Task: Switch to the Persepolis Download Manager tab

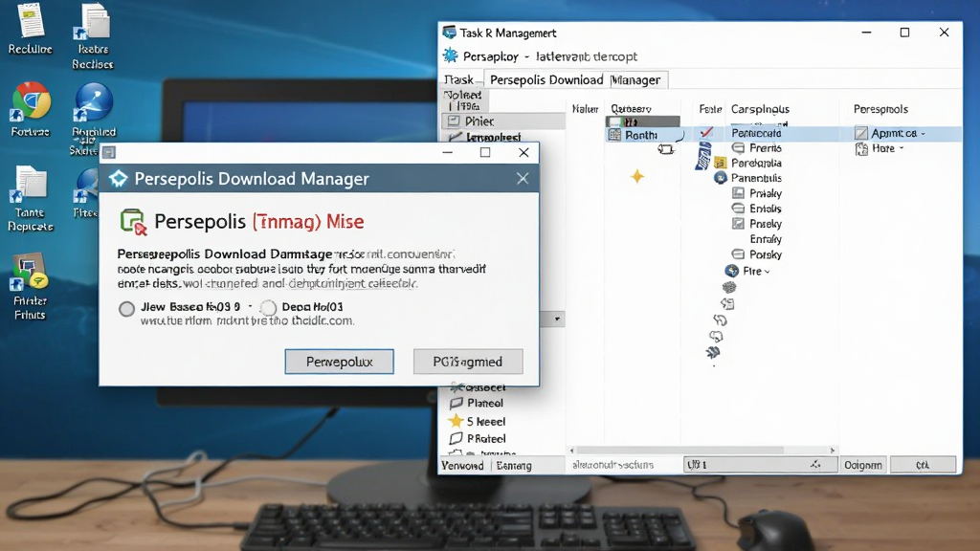Action: coord(575,80)
